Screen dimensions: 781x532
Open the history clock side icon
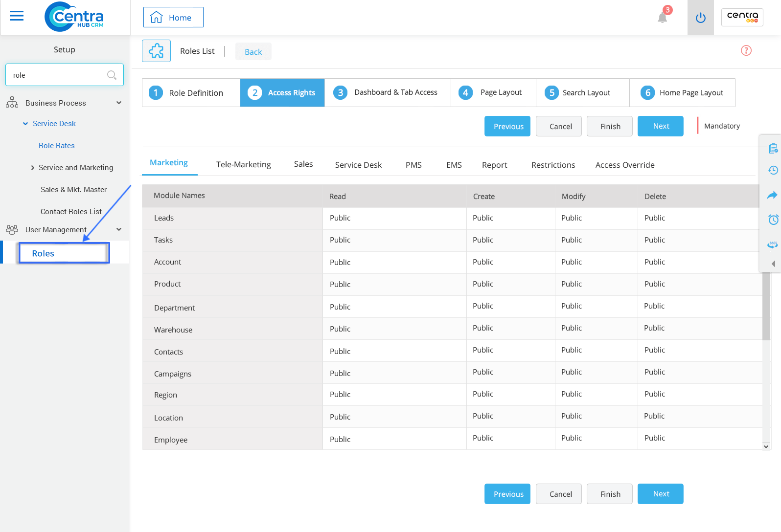pos(773,170)
